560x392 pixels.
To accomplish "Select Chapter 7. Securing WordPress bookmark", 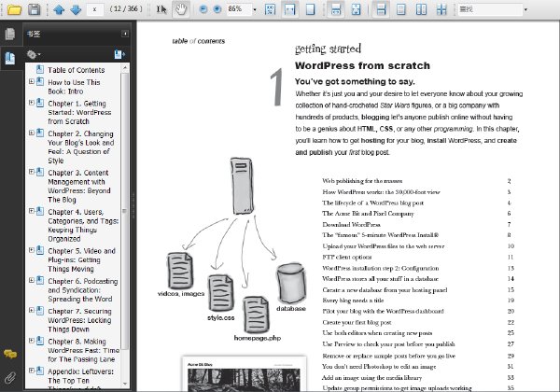I will point(79,320).
